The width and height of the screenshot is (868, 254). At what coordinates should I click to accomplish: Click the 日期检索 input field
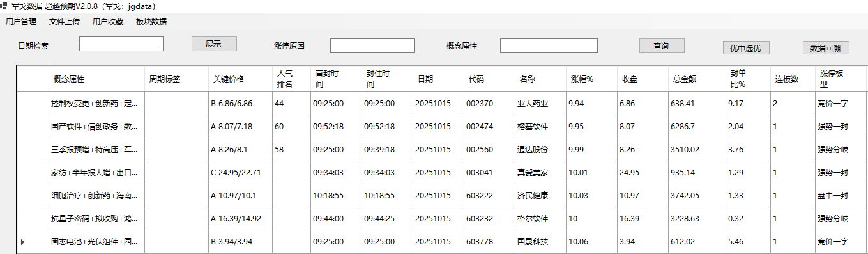tap(121, 44)
